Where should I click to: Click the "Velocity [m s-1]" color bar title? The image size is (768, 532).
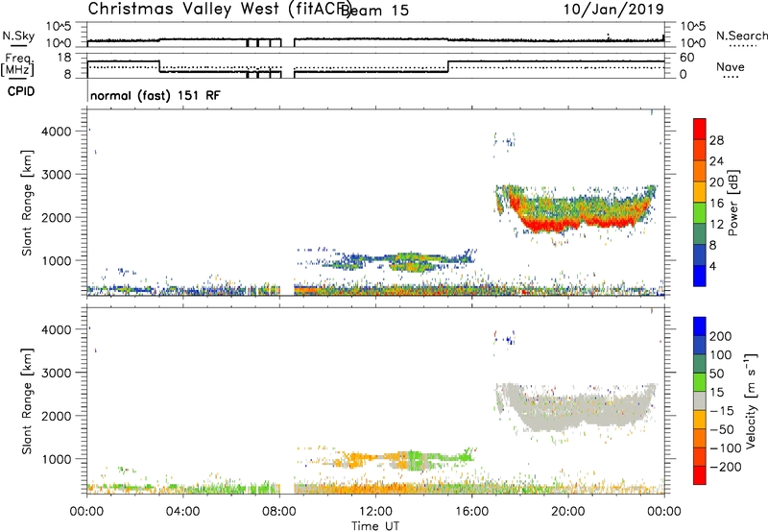click(x=751, y=401)
